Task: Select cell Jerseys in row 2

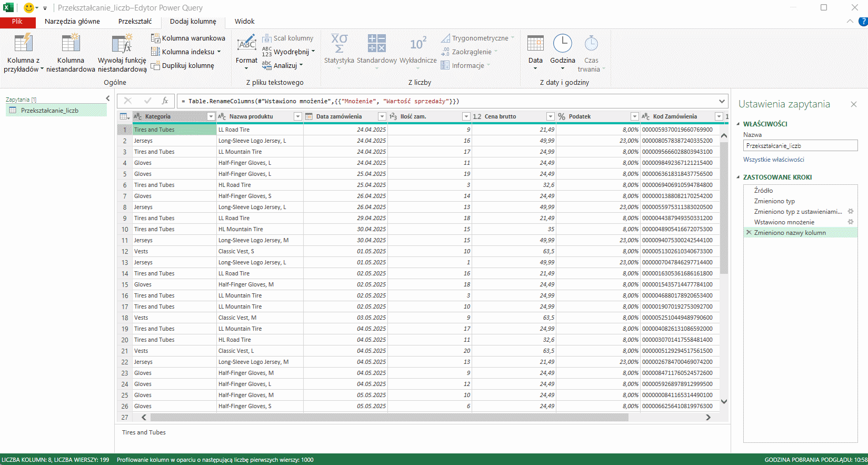Action: [x=174, y=141]
